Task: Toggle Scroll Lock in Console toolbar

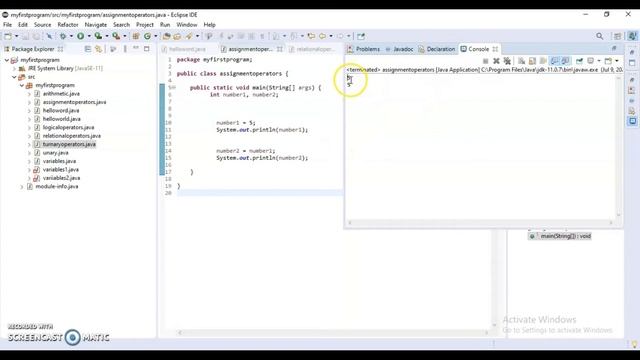Action: pos(532,61)
